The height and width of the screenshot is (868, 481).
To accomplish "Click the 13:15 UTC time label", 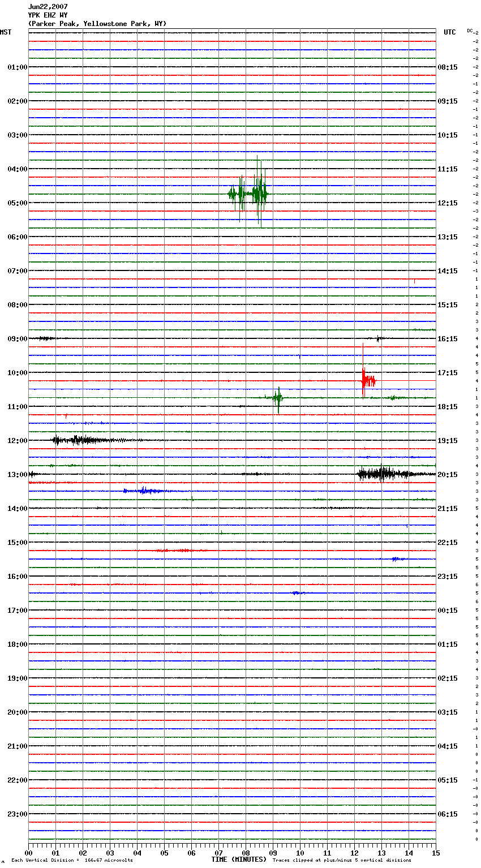I will (448, 237).
